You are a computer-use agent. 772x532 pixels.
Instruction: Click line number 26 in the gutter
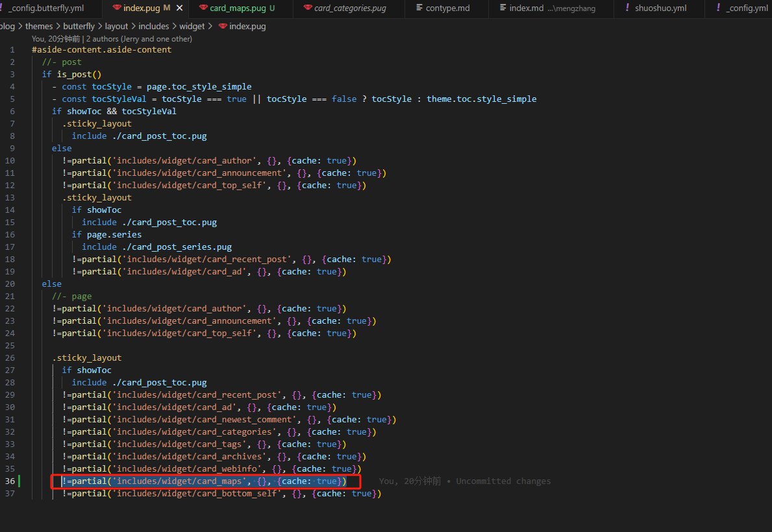coord(10,357)
